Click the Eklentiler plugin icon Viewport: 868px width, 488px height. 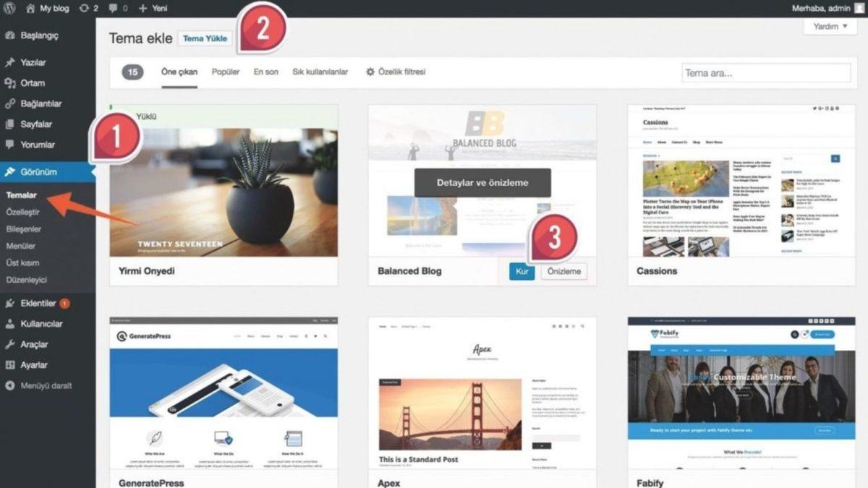(9, 302)
